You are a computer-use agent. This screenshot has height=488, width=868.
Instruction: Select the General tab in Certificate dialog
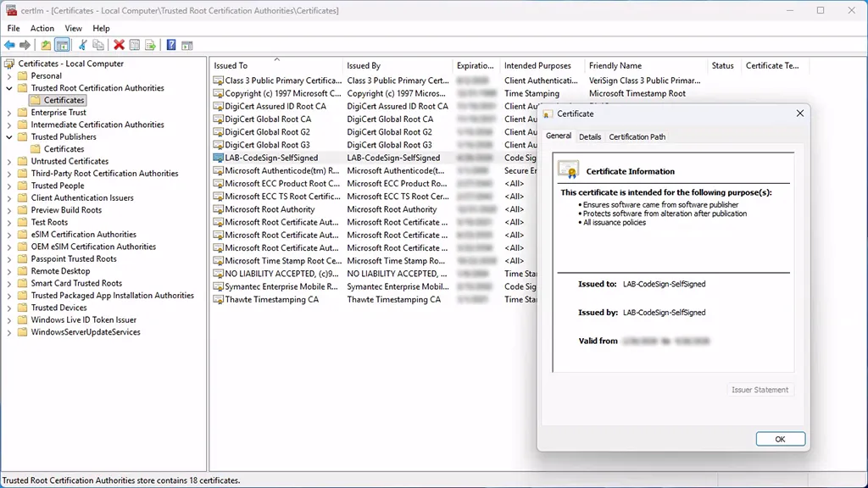[x=558, y=136]
